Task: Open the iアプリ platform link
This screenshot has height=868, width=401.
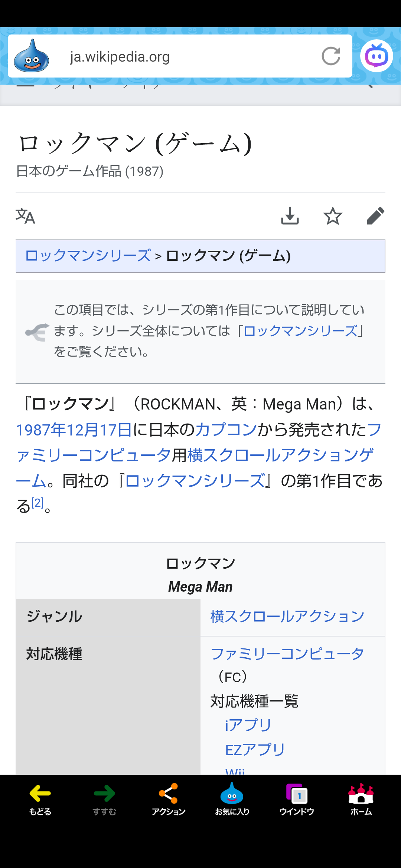Action: coord(248,725)
